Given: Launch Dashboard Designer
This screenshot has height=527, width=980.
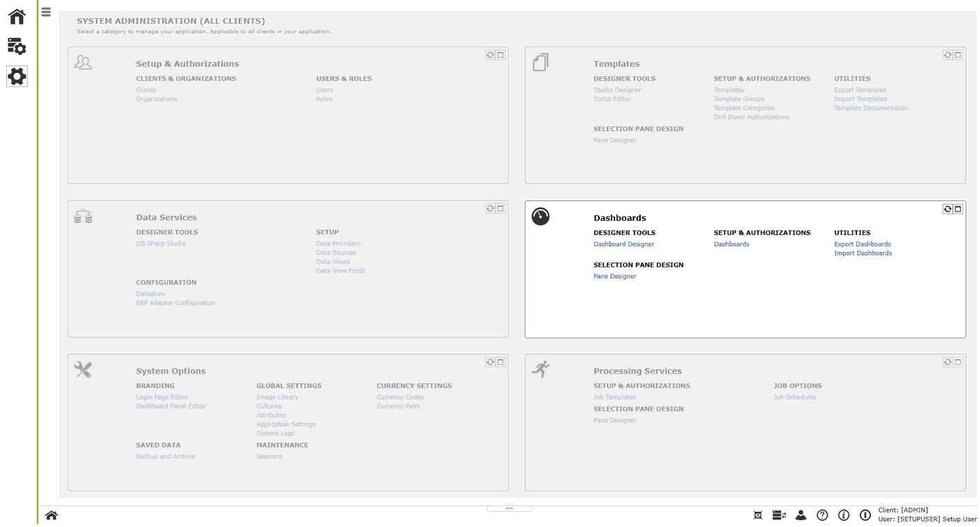Looking at the screenshot, I should point(624,244).
